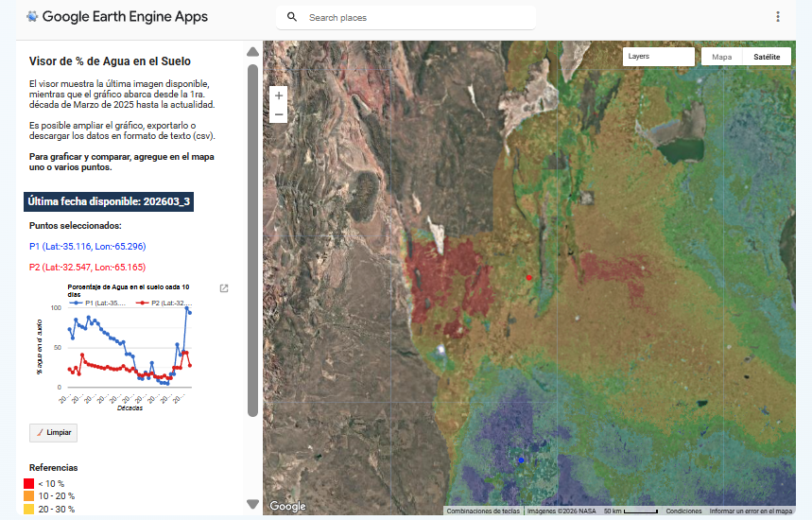The width and height of the screenshot is (812, 520).
Task: Click the side panel scrollbar thumb
Action: coord(252,240)
